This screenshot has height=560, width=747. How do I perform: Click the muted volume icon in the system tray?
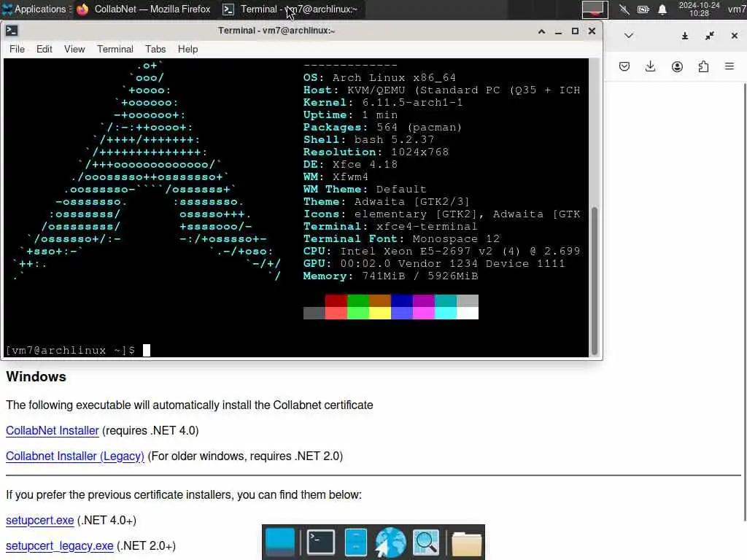(x=624, y=9)
